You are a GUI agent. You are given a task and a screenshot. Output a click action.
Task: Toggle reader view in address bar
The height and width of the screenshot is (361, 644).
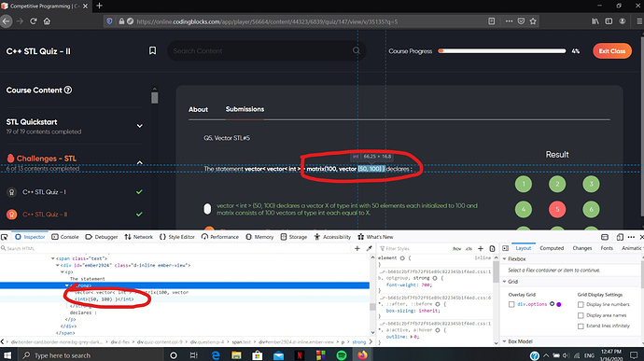pyautogui.click(x=492, y=21)
